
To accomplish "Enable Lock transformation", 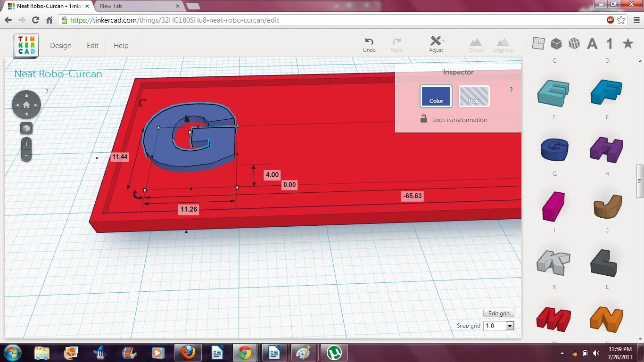I will [423, 120].
